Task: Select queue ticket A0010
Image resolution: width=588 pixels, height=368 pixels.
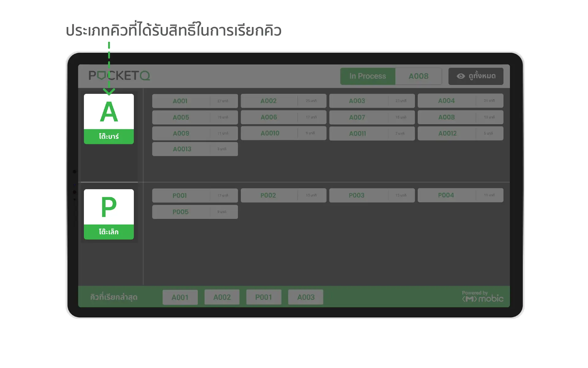Action: (283, 133)
